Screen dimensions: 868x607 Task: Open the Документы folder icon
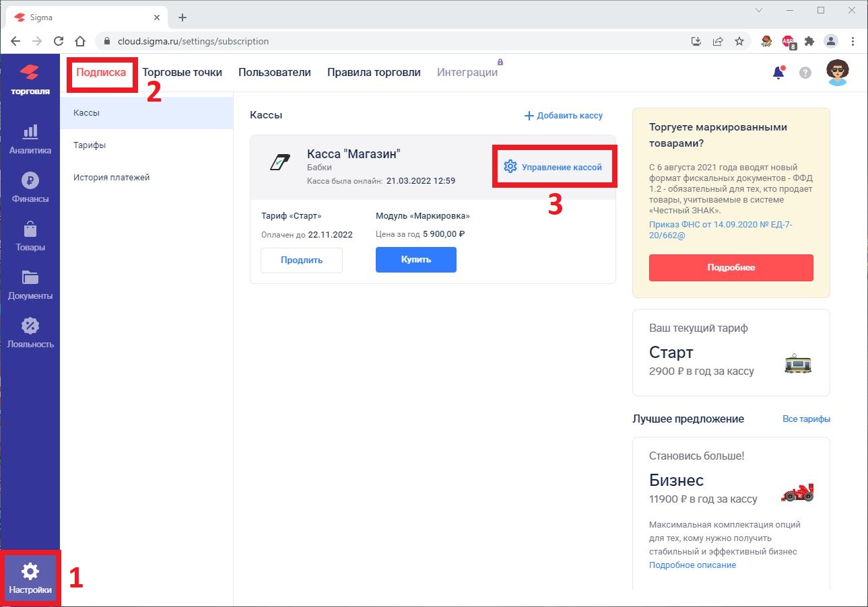coord(30,285)
